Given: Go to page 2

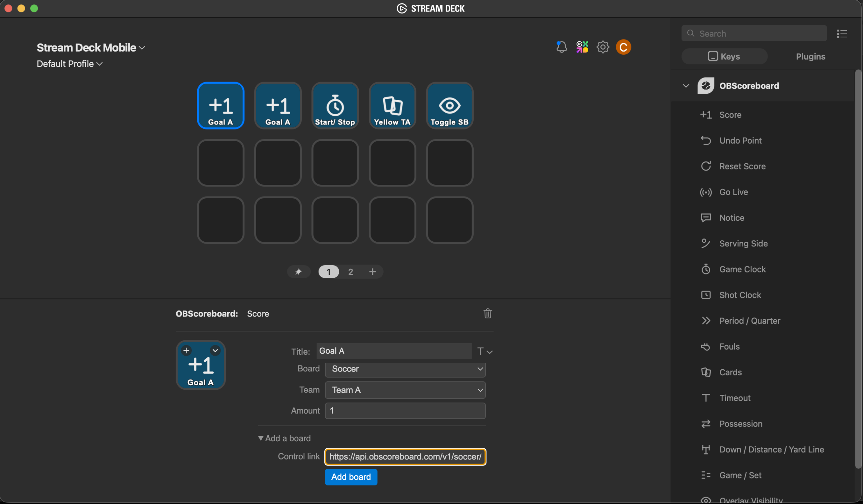Looking at the screenshot, I should click(350, 272).
